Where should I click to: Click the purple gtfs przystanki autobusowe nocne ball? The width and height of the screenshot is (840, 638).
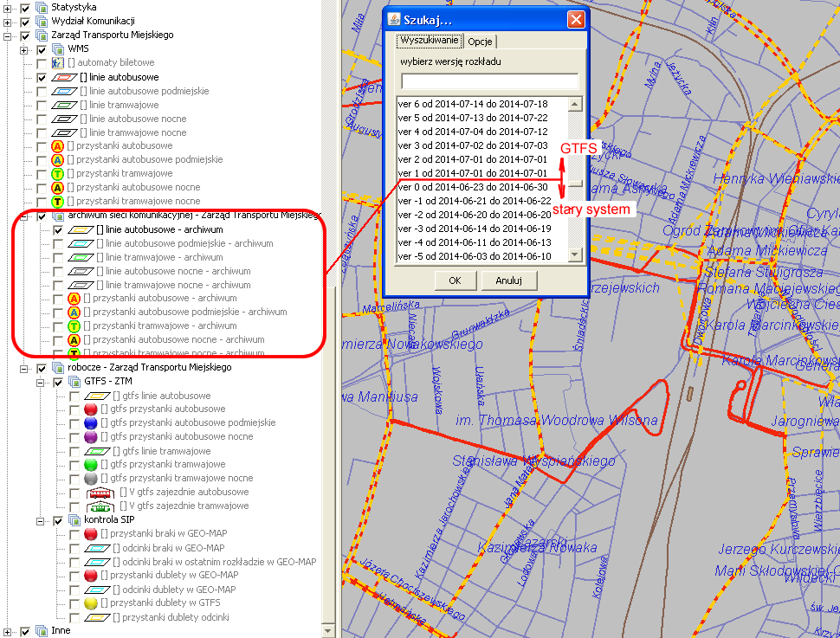[x=91, y=437]
